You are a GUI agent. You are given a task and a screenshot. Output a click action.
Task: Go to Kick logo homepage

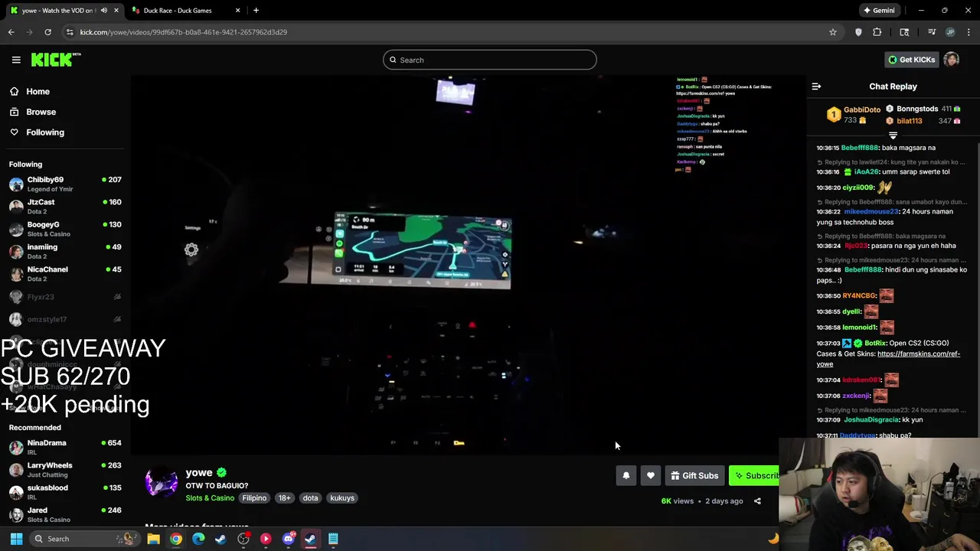coord(56,60)
